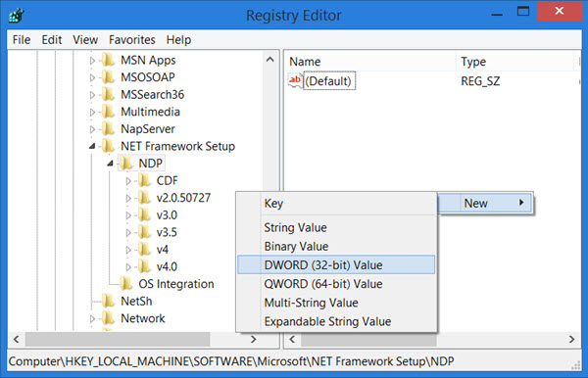This screenshot has width=588, height=378.
Task: Click the values pane scroll left arrow
Action: [x=292, y=340]
